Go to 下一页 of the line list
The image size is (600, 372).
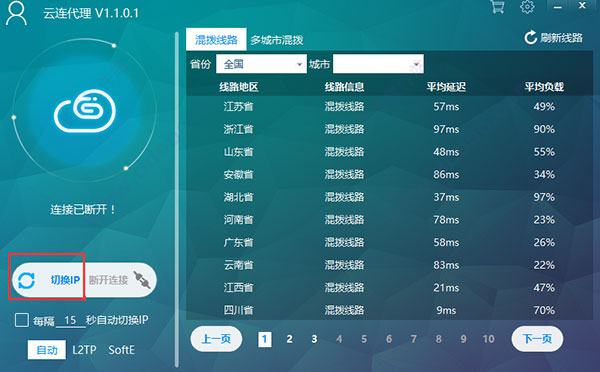[x=537, y=339]
